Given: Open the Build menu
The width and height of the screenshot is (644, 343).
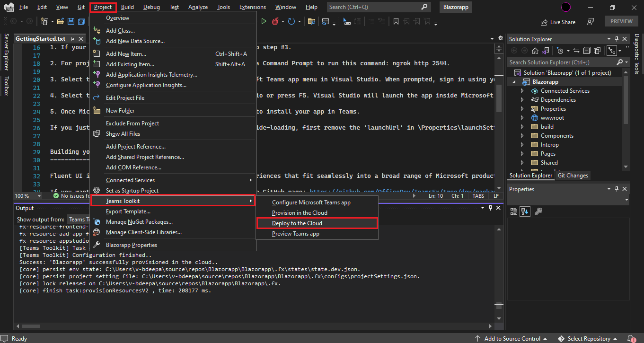Looking at the screenshot, I should point(127,7).
